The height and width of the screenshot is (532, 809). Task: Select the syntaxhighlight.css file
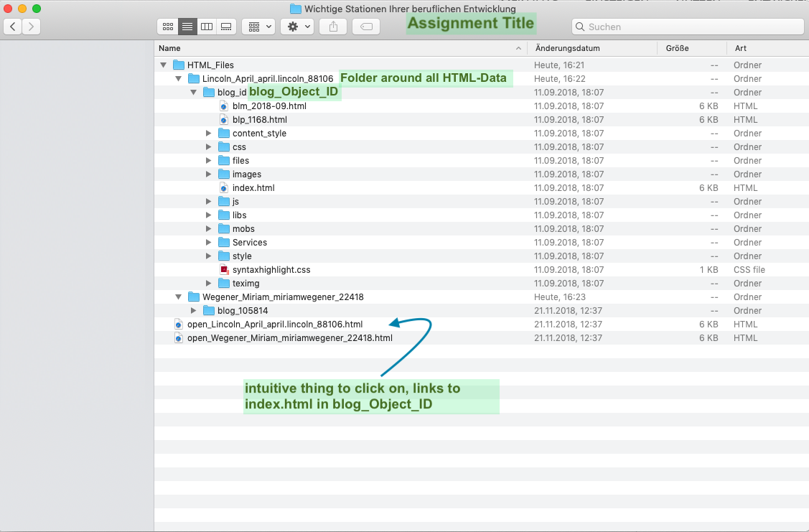tap(271, 270)
